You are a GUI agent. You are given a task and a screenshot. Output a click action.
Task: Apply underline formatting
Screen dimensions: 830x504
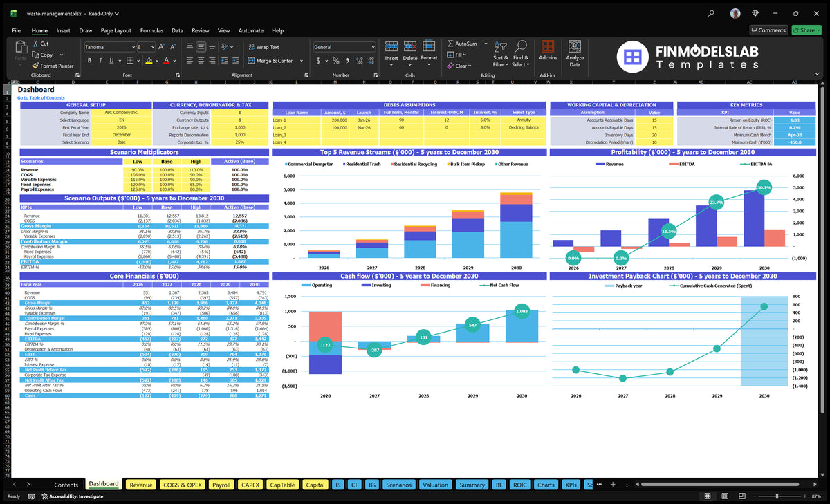point(113,61)
